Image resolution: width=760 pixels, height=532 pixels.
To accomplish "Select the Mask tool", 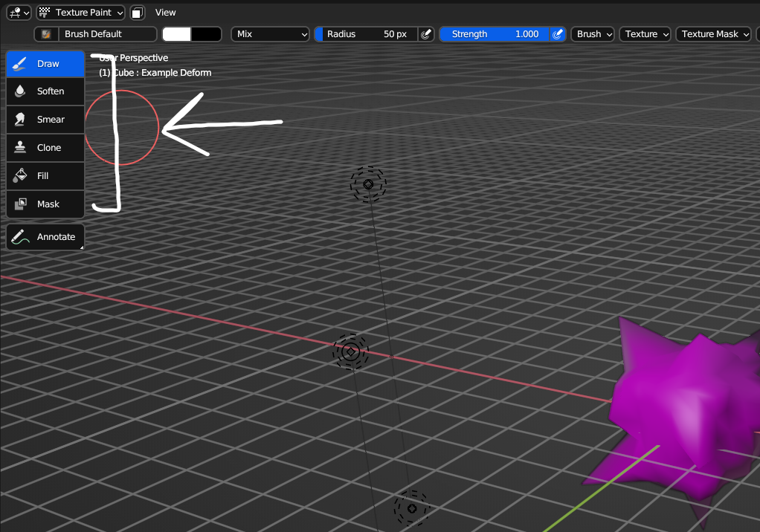I will click(x=45, y=204).
